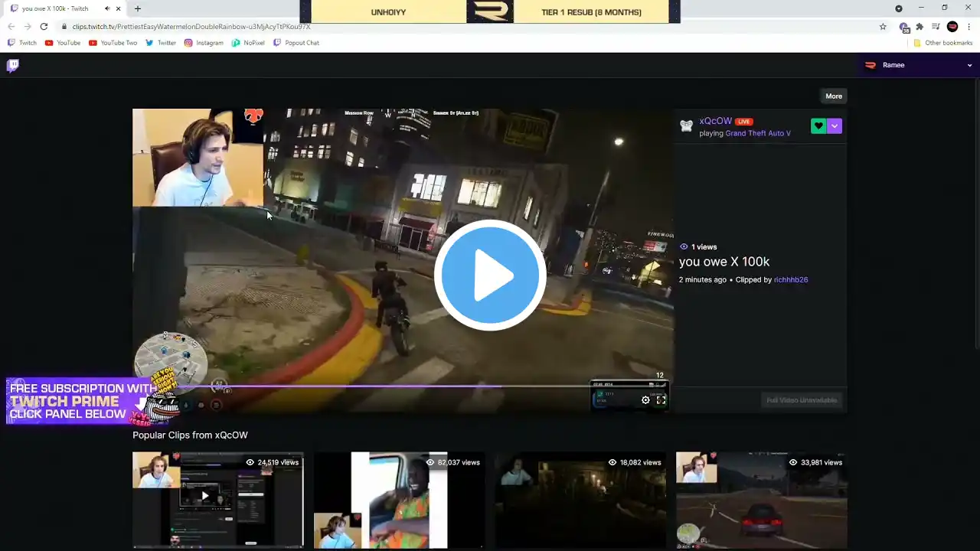Viewport: 980px width, 551px height.
Task: Open the clip player settings gear
Action: point(645,399)
